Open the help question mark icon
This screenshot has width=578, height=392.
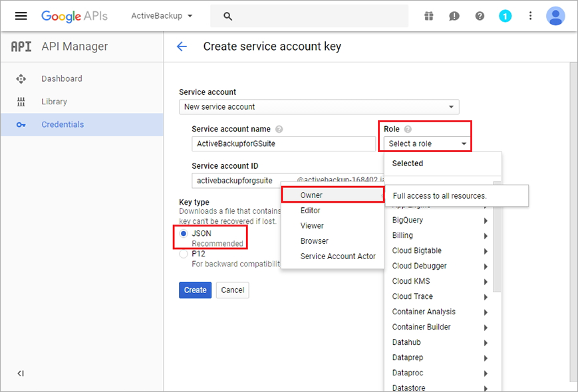point(480,16)
